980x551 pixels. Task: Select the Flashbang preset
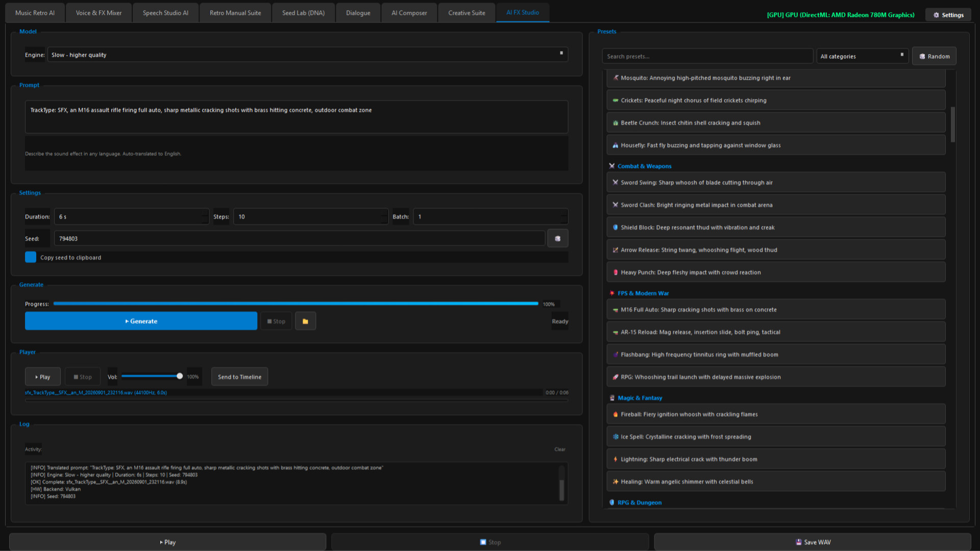click(776, 355)
